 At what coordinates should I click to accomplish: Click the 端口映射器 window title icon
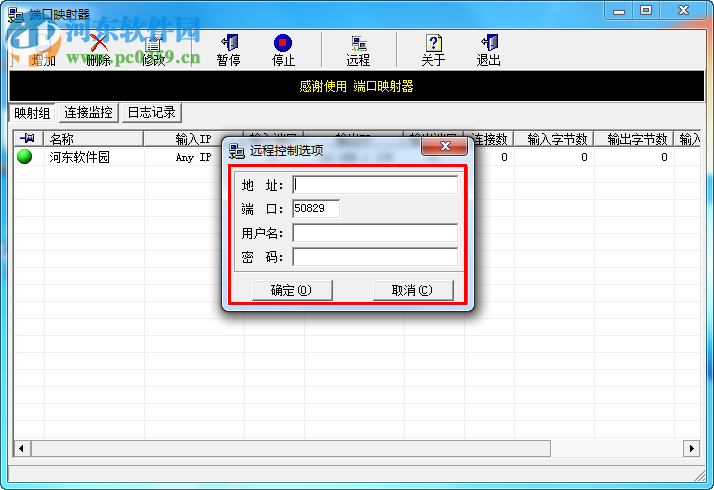click(x=15, y=15)
